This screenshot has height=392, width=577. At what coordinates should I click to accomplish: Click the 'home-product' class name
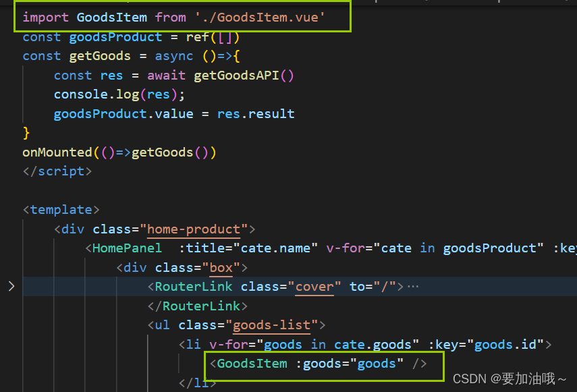[194, 229]
